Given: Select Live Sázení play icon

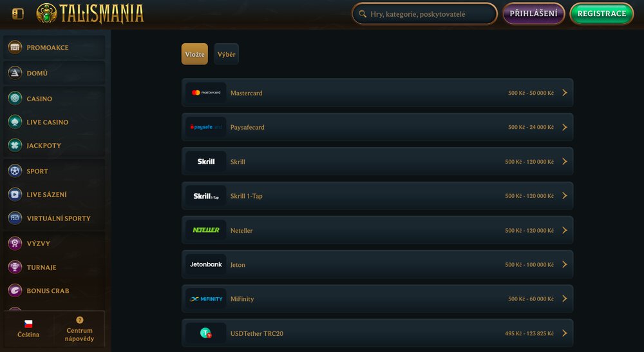Looking at the screenshot, I should (x=15, y=194).
